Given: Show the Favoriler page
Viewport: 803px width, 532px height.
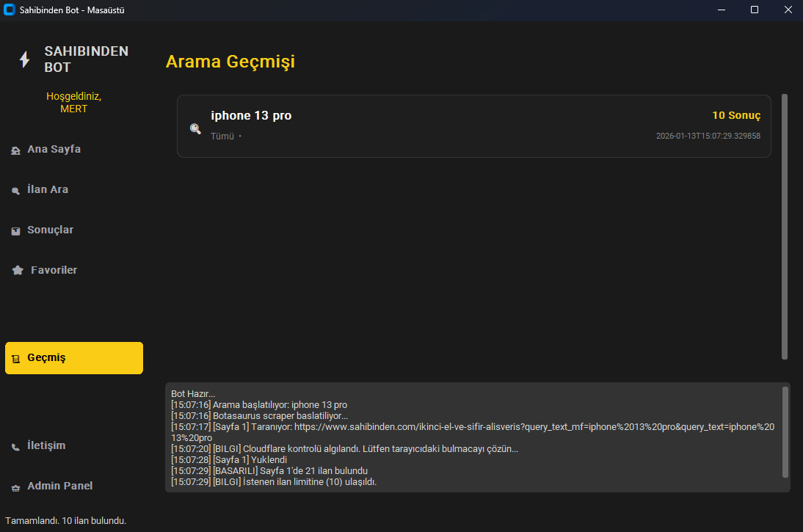Looking at the screenshot, I should point(73,270).
